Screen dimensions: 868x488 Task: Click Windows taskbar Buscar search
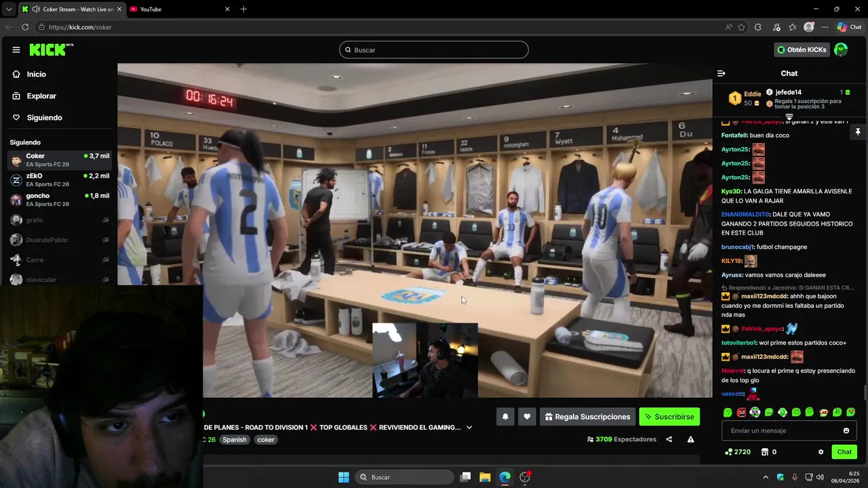pyautogui.click(x=405, y=477)
